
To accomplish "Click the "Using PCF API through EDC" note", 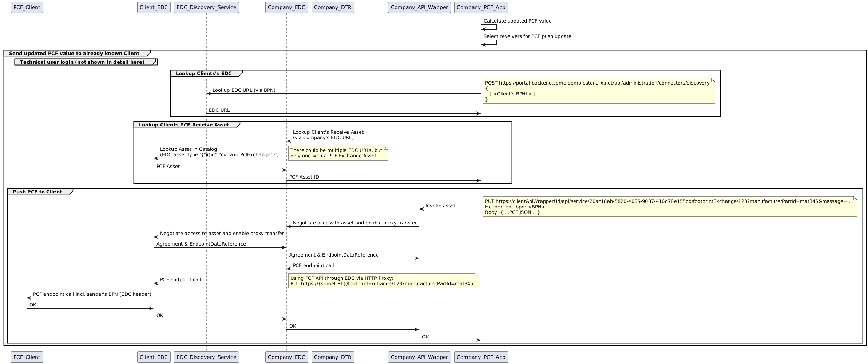I will [x=383, y=281].
